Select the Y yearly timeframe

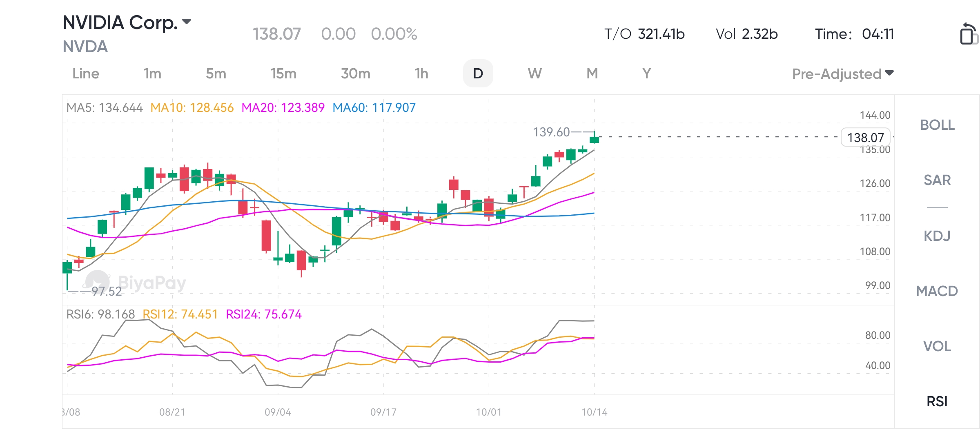(x=646, y=73)
